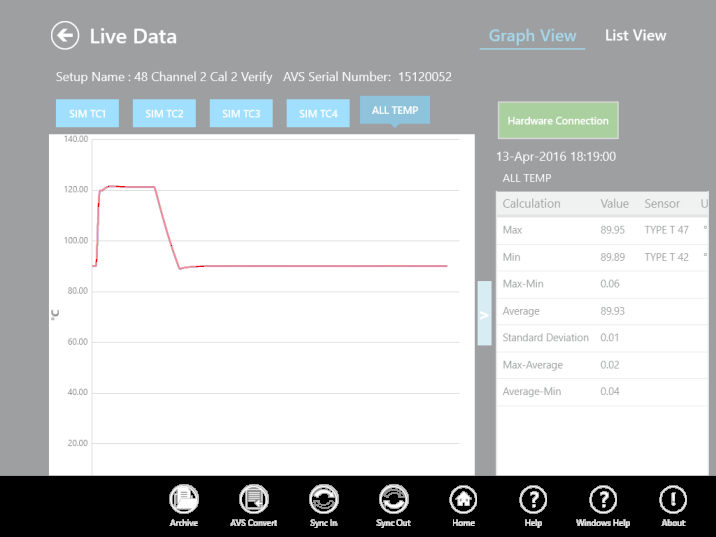This screenshot has width=716, height=537.
Task: Show the About information
Action: (x=673, y=506)
